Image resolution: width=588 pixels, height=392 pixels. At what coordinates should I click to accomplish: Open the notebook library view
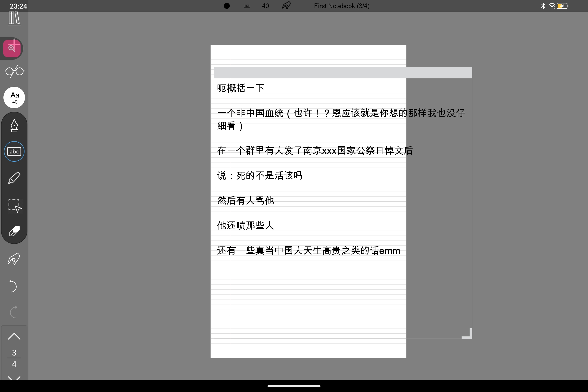point(14,19)
